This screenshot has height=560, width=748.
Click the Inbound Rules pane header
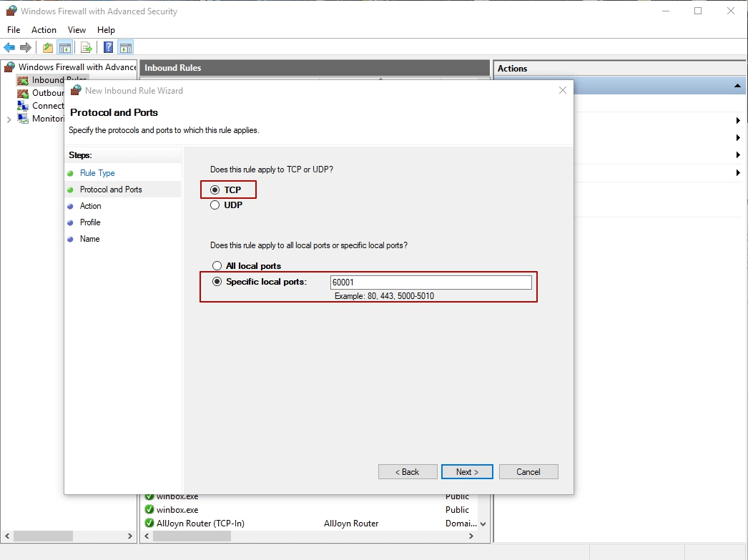315,68
